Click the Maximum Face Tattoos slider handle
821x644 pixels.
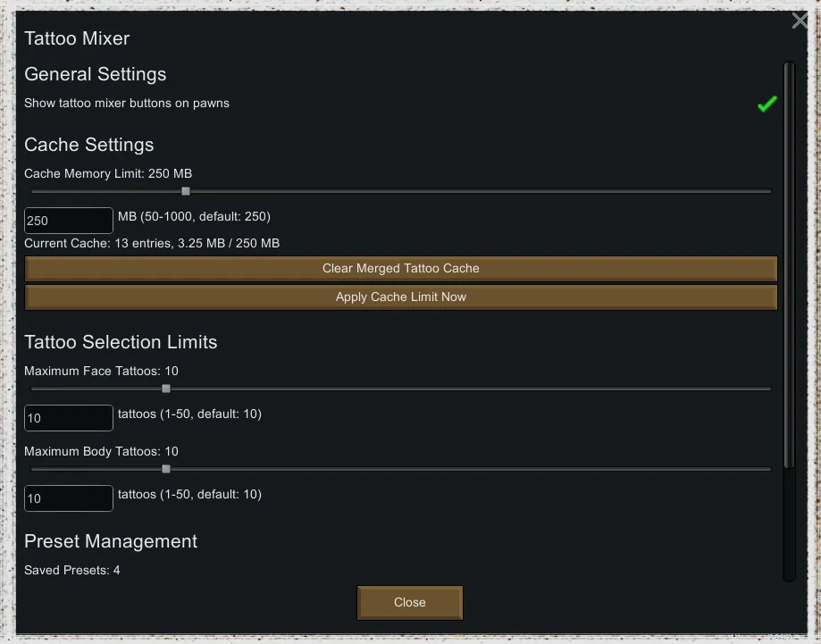(x=166, y=389)
